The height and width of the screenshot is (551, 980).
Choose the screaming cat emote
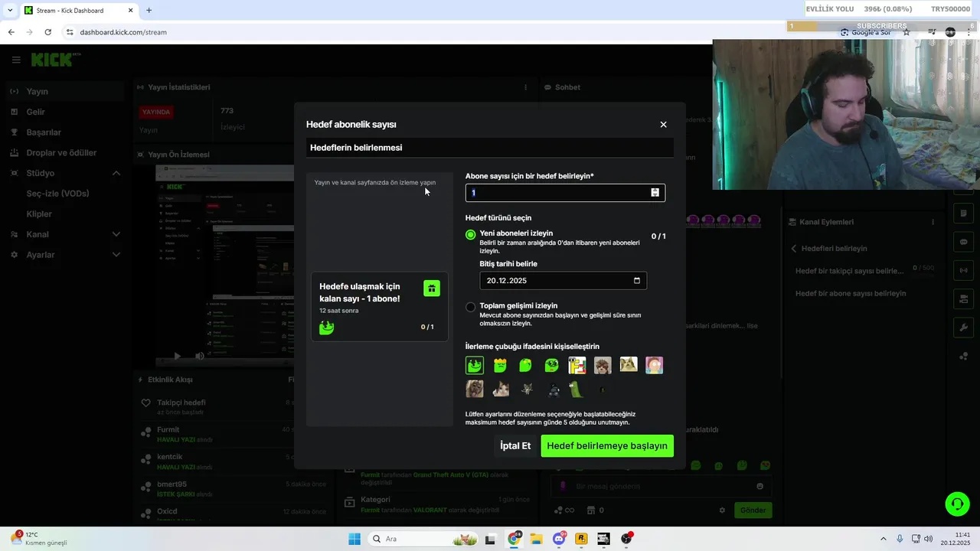pos(629,365)
